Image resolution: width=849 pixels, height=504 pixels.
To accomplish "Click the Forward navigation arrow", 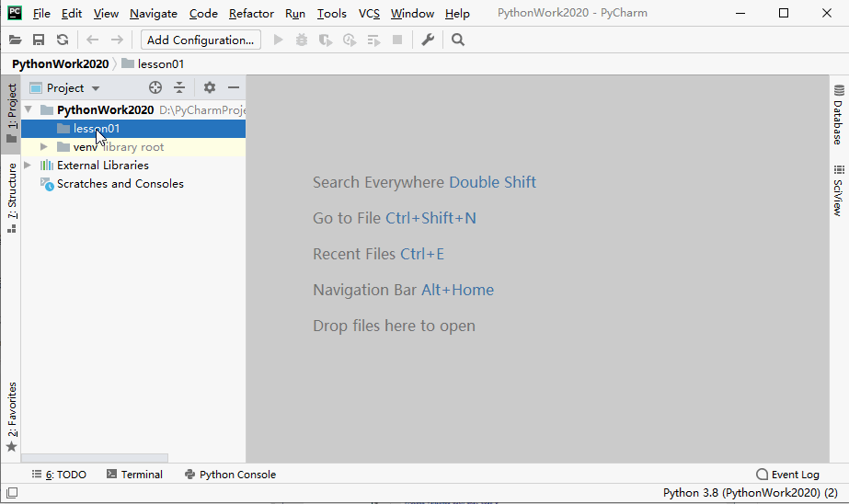I will point(117,40).
